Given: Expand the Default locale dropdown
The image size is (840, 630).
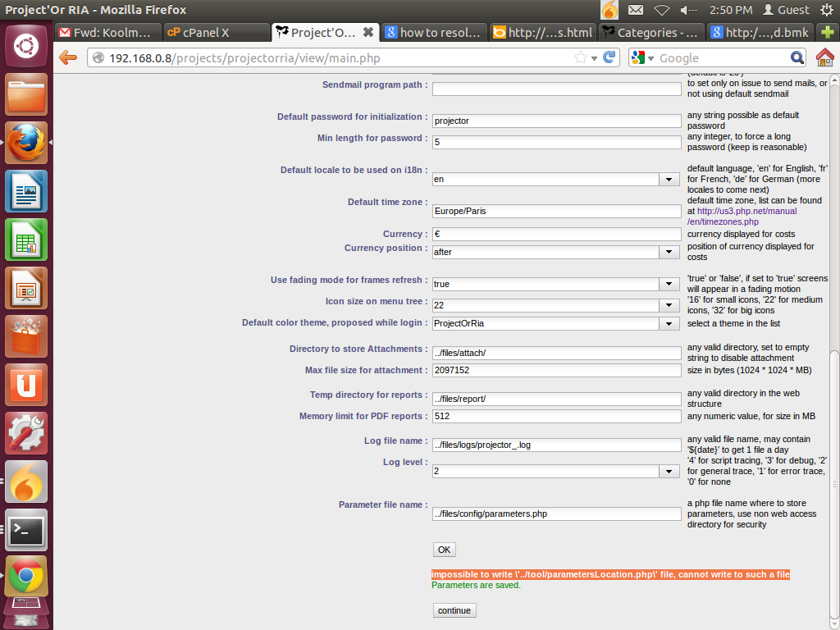Looking at the screenshot, I should [x=667, y=179].
